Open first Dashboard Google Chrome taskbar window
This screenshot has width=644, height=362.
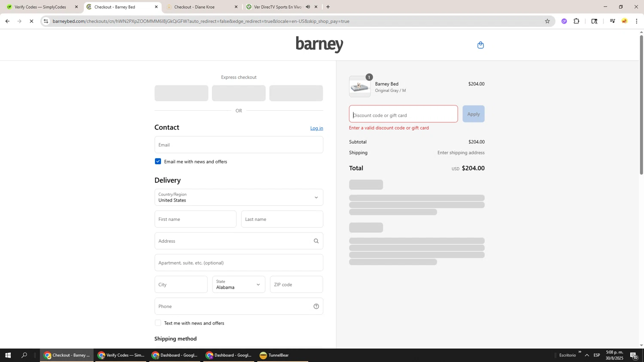pos(175,355)
